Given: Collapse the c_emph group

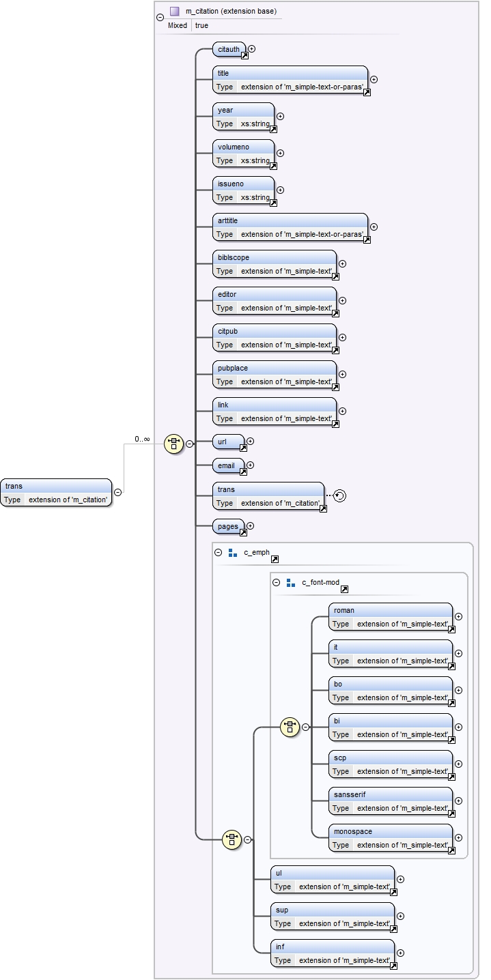Looking at the screenshot, I should pyautogui.click(x=218, y=553).
